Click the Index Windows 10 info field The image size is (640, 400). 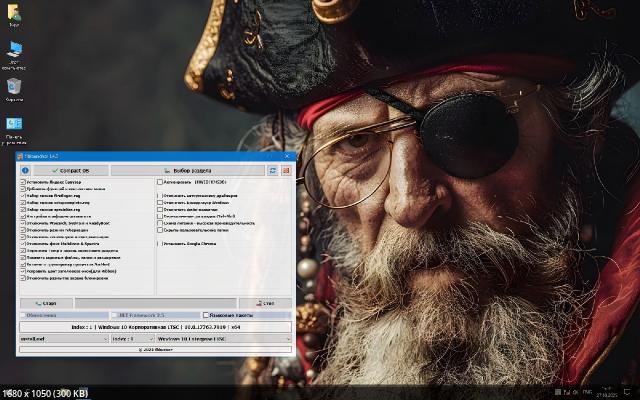pos(155,326)
